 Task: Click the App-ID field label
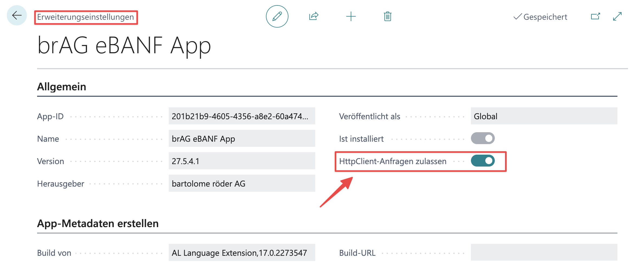(x=50, y=116)
